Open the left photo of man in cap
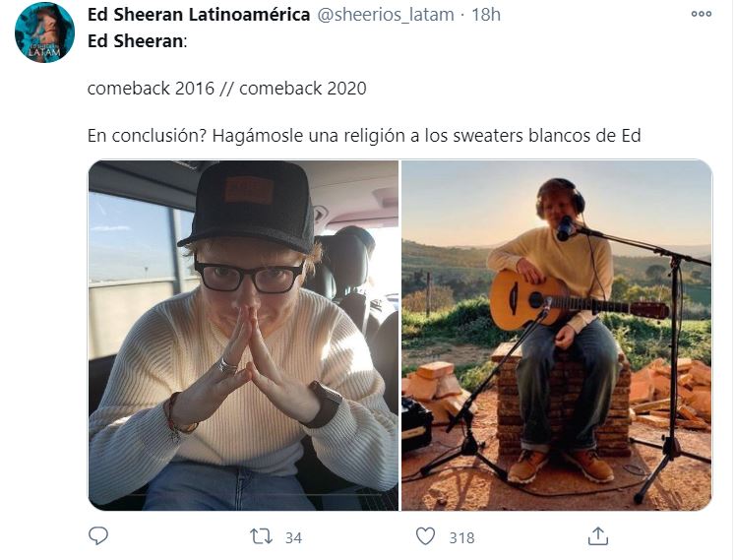Image resolution: width=735 pixels, height=560 pixels. pyautogui.click(x=243, y=336)
